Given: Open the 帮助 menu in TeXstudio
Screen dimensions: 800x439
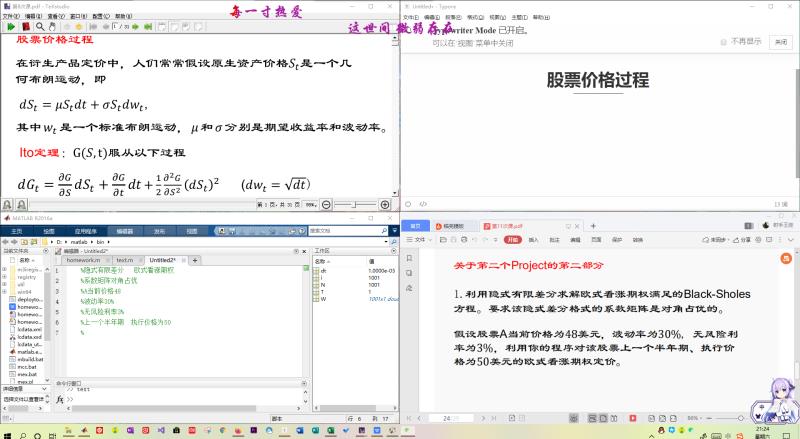Looking at the screenshot, I should coord(123,16).
